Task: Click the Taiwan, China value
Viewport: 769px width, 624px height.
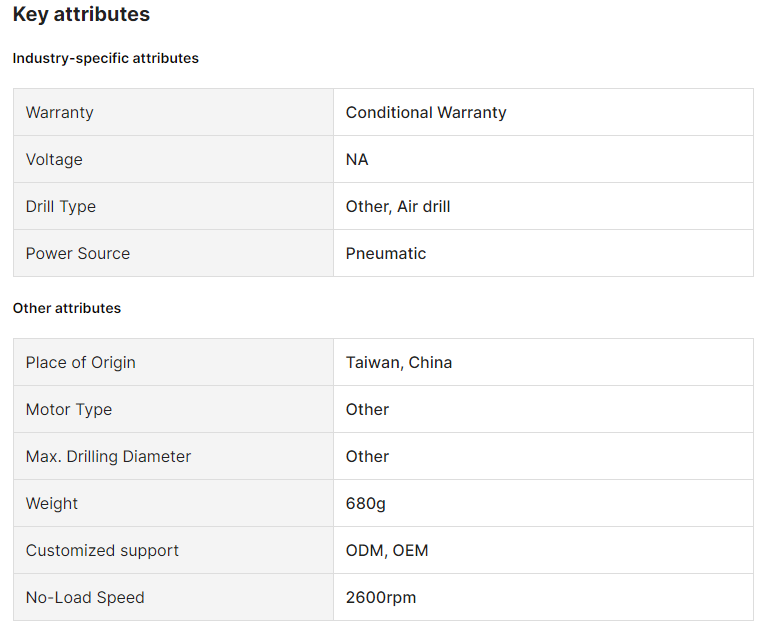Action: point(399,362)
